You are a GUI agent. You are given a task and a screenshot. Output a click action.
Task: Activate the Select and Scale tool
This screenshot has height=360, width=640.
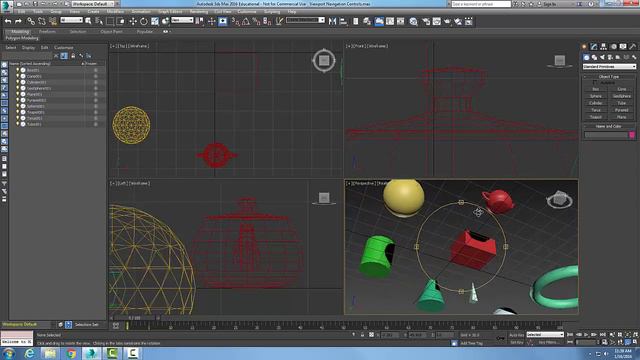(155, 21)
